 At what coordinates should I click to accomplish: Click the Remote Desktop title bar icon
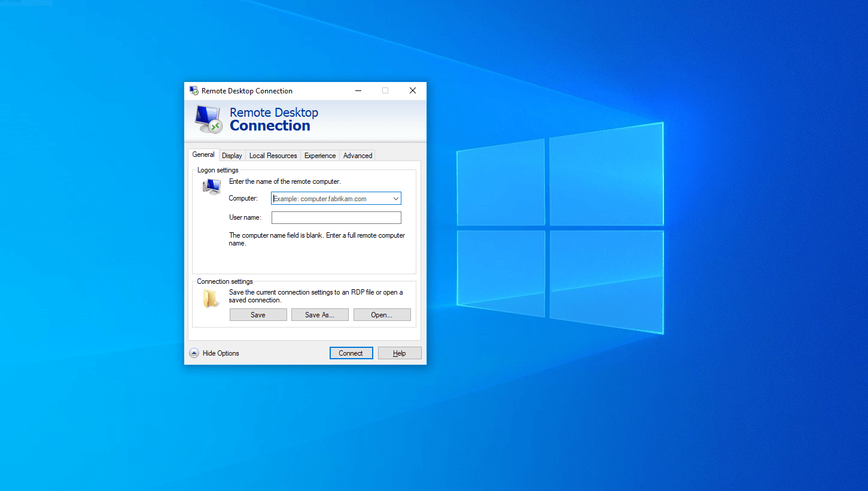pos(194,91)
